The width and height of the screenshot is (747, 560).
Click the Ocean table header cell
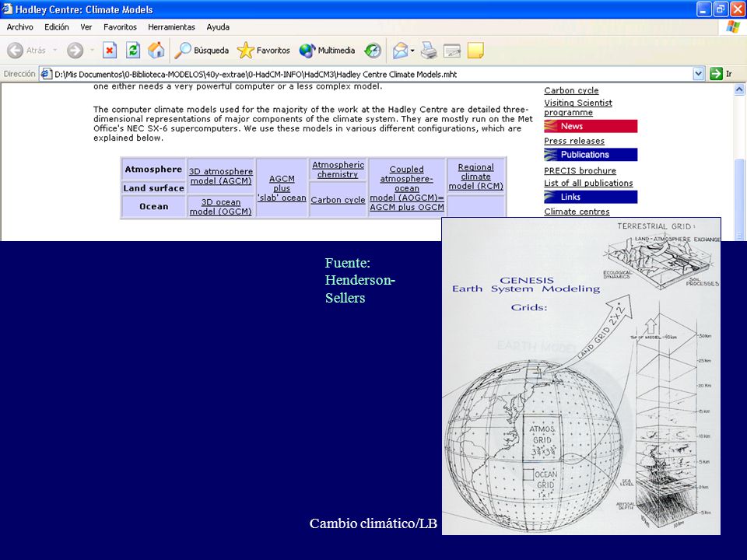[x=153, y=207]
